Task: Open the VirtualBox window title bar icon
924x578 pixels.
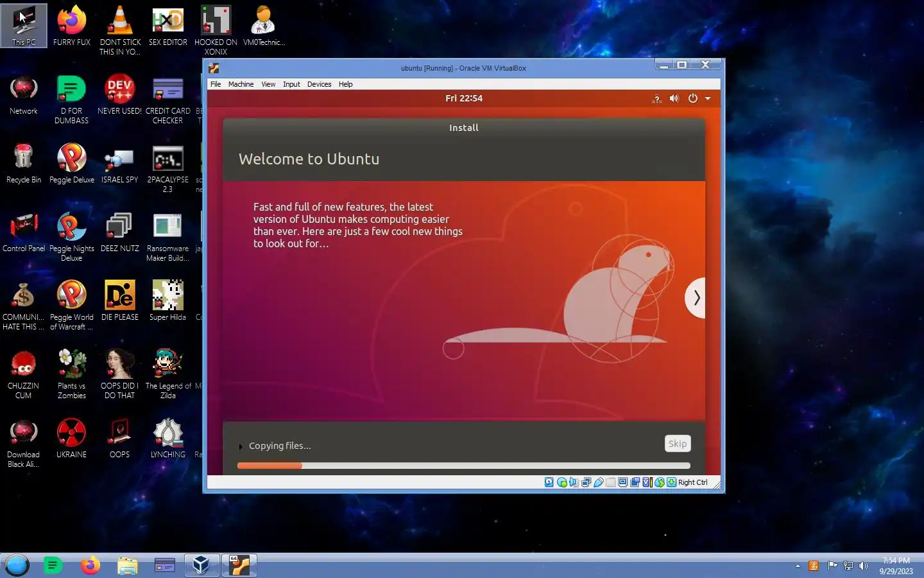Action: (x=214, y=68)
